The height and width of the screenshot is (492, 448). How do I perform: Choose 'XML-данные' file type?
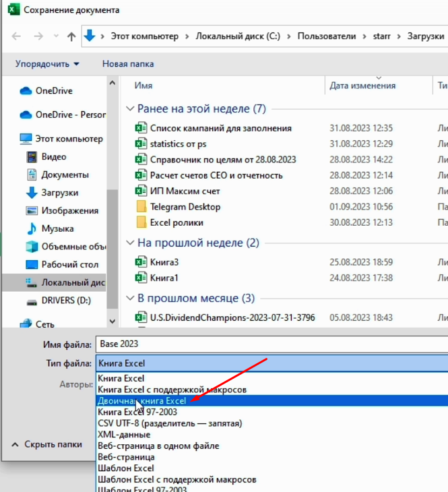pos(272,435)
